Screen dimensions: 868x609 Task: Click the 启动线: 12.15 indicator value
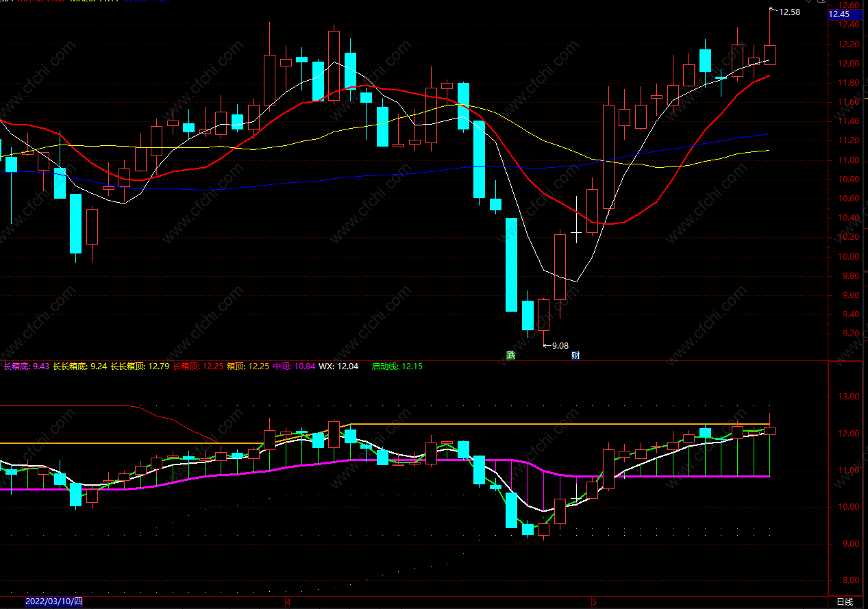pos(397,366)
